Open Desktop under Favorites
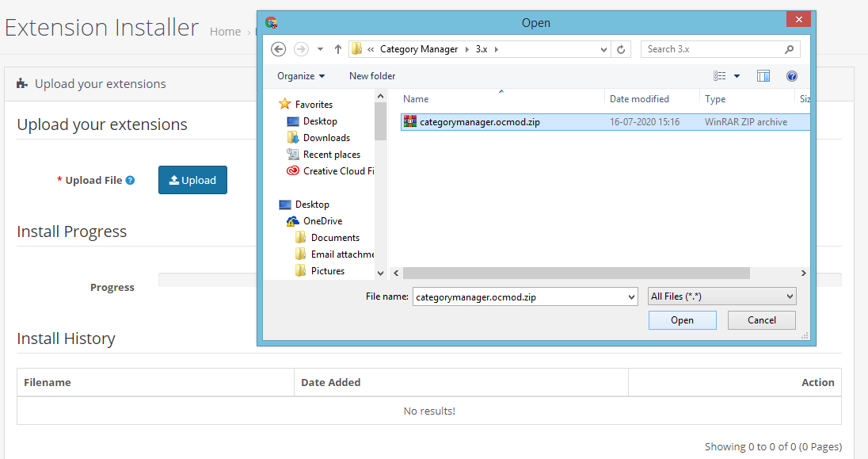Image resolution: width=868 pixels, height=459 pixels. point(320,120)
